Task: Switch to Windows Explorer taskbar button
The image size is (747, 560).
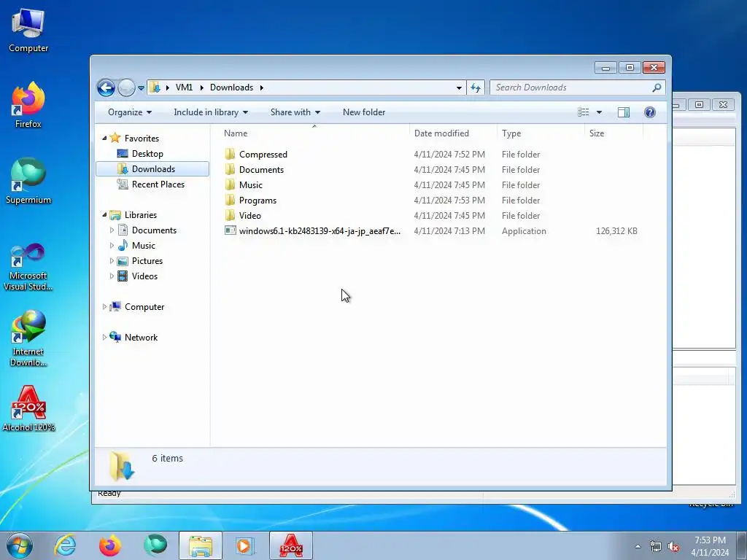Action: pos(201,545)
